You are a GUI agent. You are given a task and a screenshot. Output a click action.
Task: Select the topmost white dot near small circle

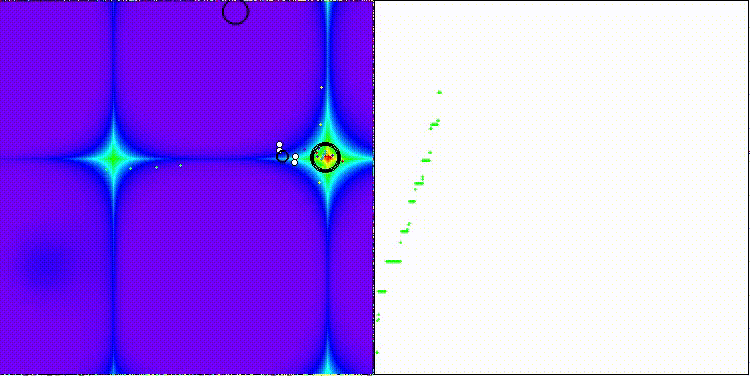click(x=279, y=144)
